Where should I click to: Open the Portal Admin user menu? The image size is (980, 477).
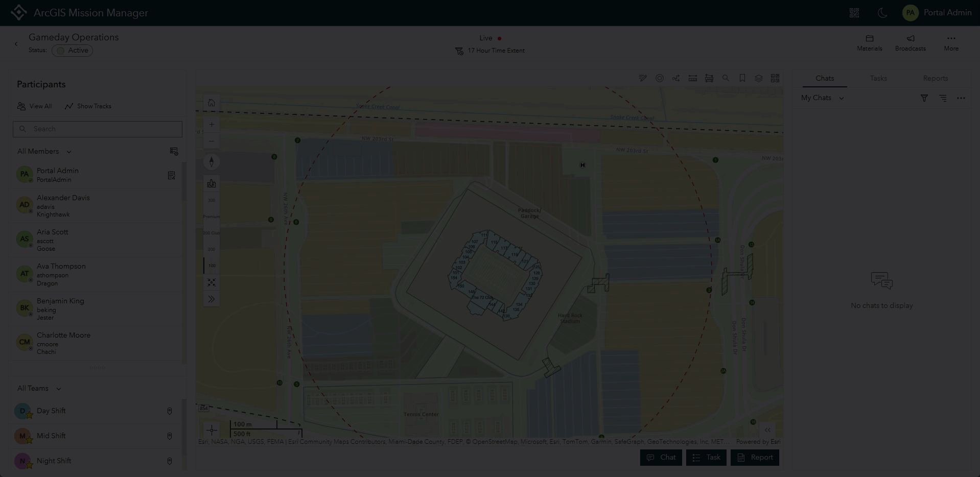937,13
